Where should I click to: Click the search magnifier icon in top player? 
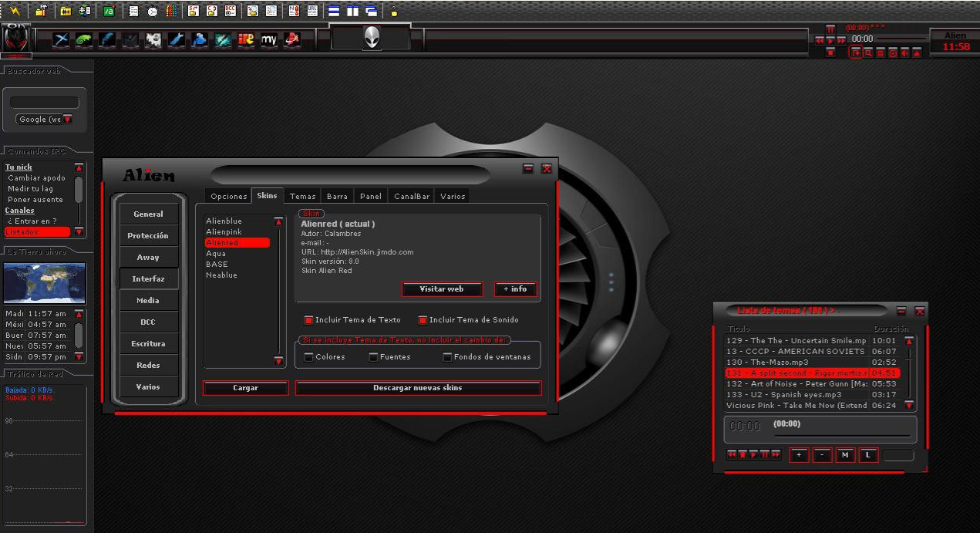(x=868, y=53)
